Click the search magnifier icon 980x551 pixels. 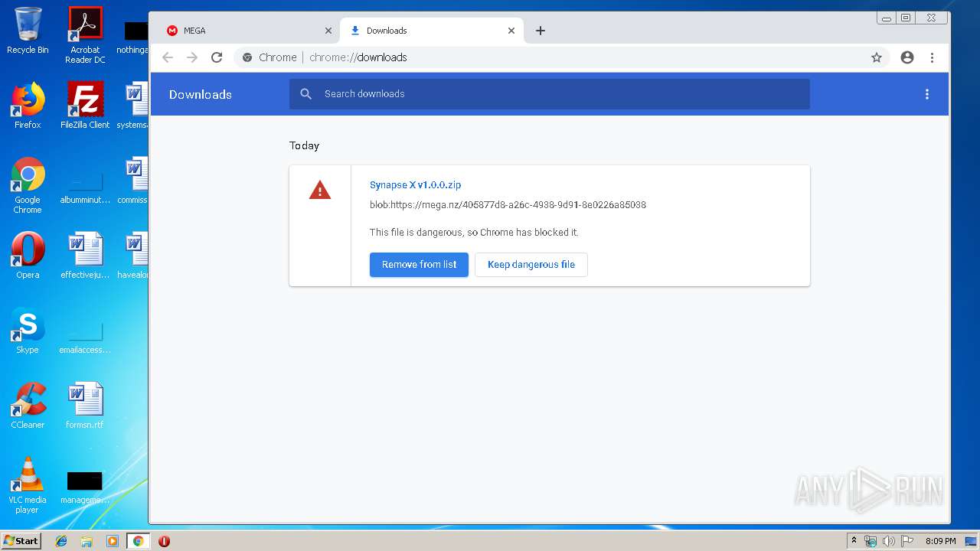point(306,94)
